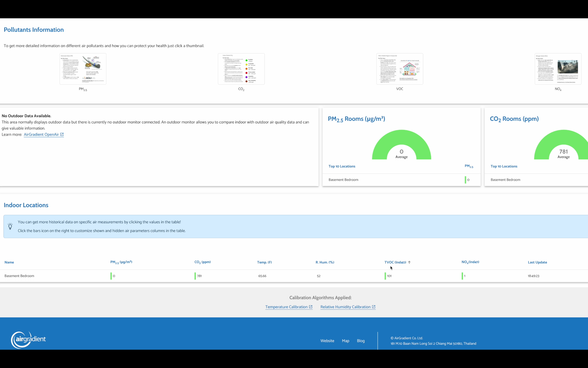Open Relative Humidity Calibration link
This screenshot has height=368, width=588.
[x=345, y=307]
